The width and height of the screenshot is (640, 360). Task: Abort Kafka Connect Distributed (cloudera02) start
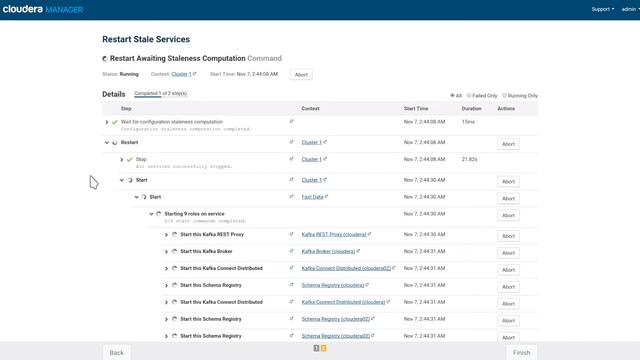(x=508, y=270)
